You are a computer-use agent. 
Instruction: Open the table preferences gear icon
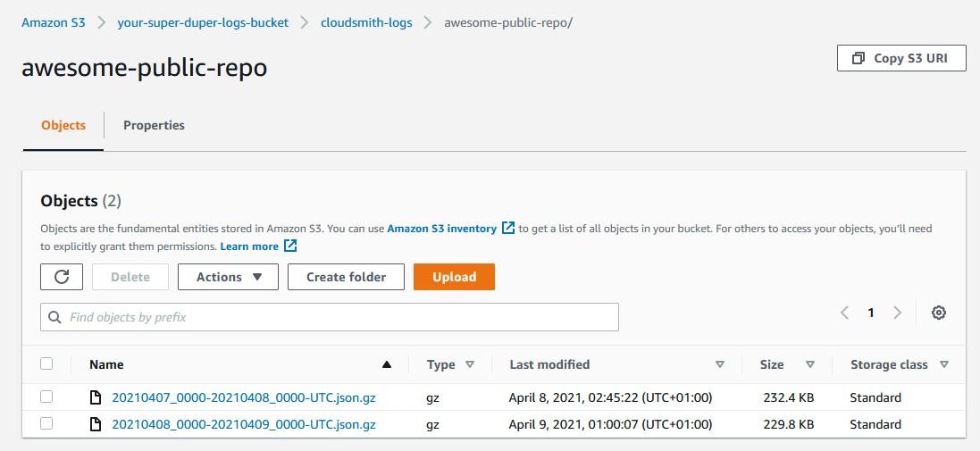click(x=938, y=313)
